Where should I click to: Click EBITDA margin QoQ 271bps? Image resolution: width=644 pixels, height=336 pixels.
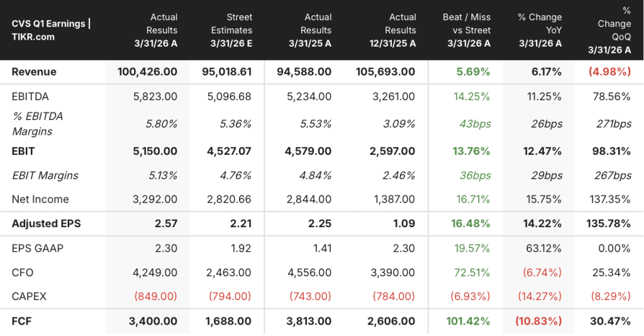tap(614, 123)
